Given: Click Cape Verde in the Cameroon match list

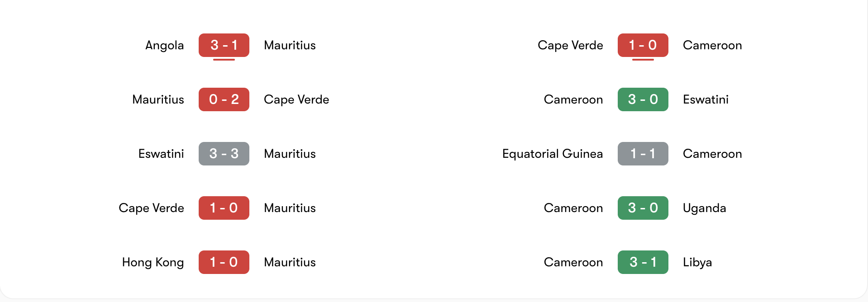Looking at the screenshot, I should (570, 46).
